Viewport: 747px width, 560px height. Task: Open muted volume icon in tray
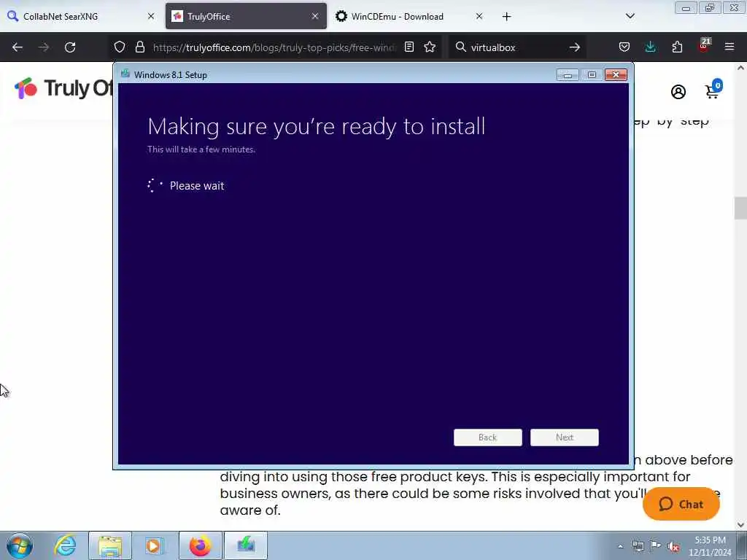coord(673,547)
